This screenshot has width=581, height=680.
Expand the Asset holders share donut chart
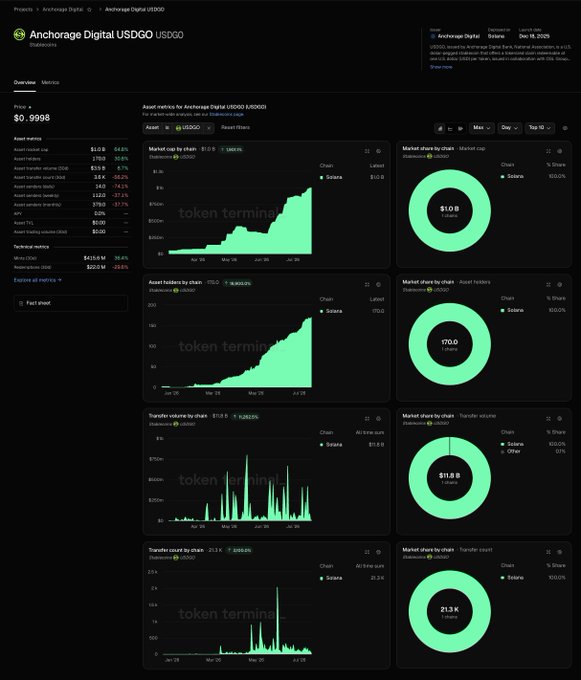tap(548, 284)
